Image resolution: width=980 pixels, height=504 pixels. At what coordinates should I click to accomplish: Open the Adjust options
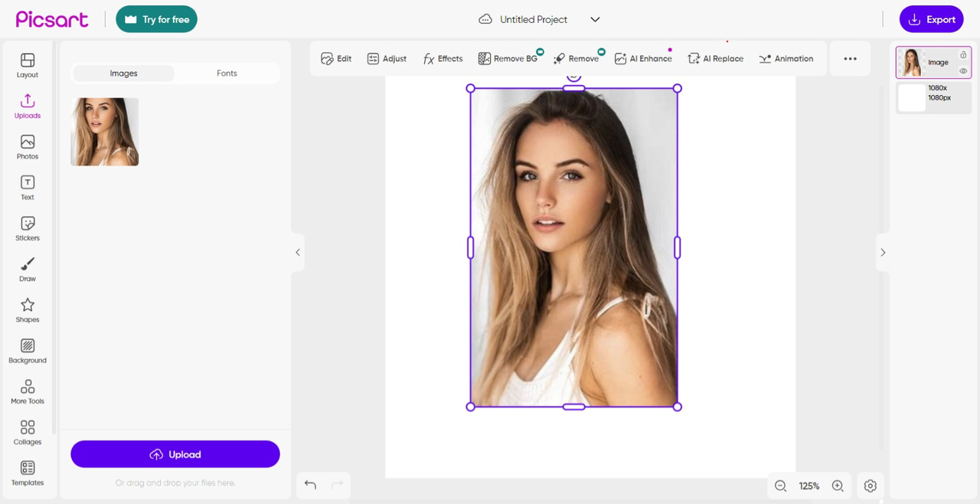387,58
